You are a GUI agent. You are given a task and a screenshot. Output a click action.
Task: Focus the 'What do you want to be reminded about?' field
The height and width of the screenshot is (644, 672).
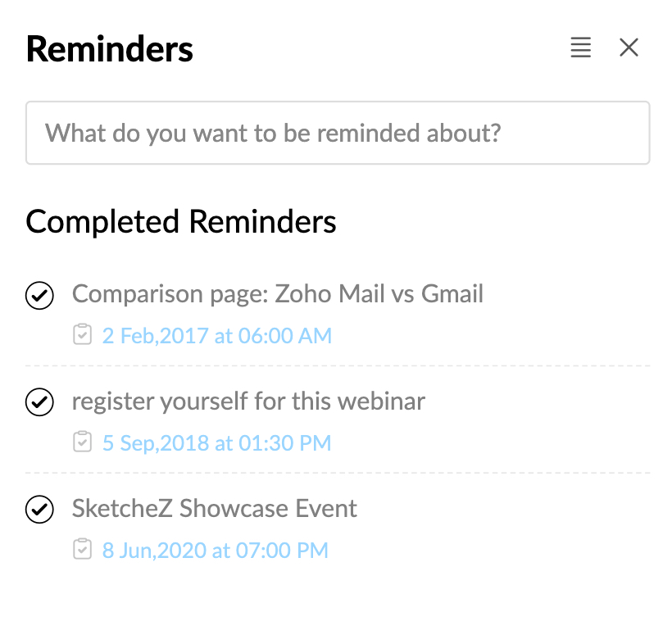coord(338,133)
